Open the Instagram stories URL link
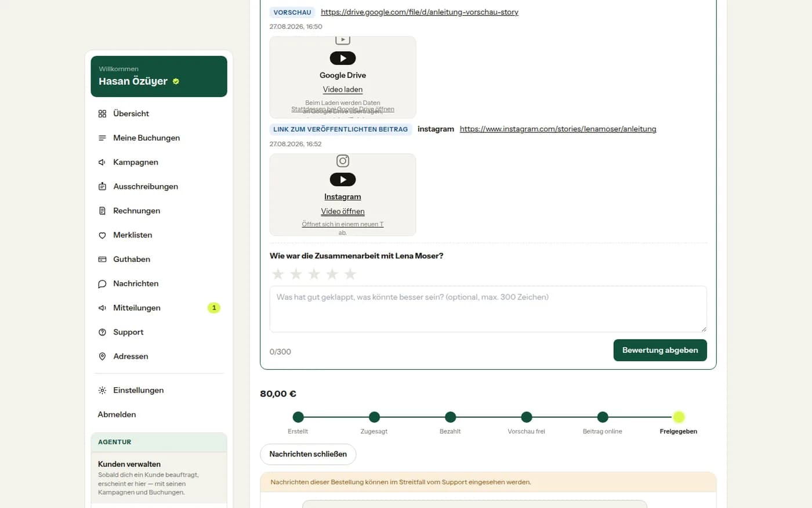The image size is (812, 508). point(558,129)
